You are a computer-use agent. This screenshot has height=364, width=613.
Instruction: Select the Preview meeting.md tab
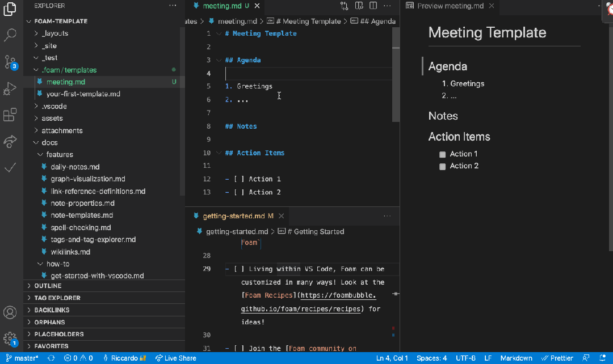tap(450, 6)
